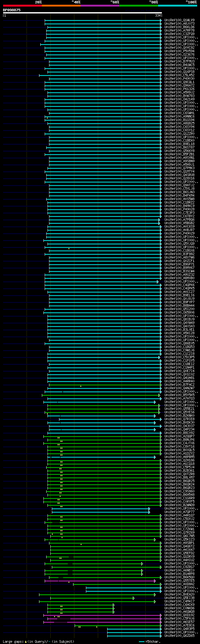The height and width of the screenshot is (644, 200).
Task: Click the orange ~40% legend segment
Action: point(61,6)
